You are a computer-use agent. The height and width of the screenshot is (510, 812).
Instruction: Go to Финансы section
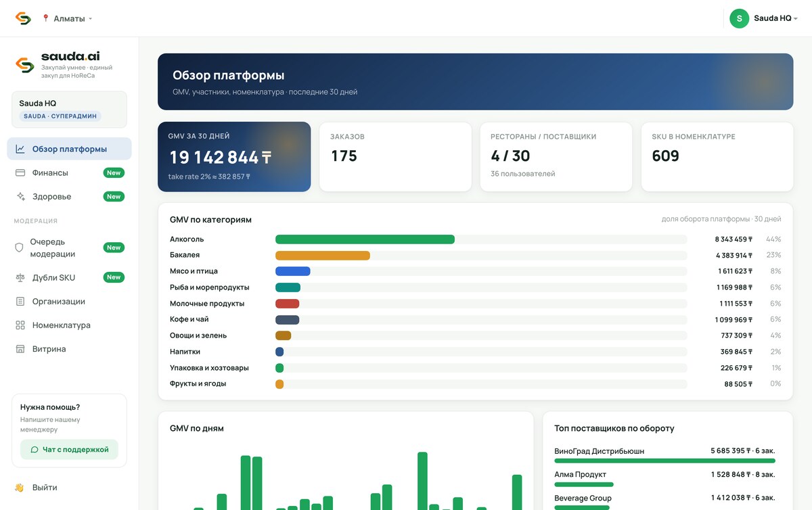point(69,172)
